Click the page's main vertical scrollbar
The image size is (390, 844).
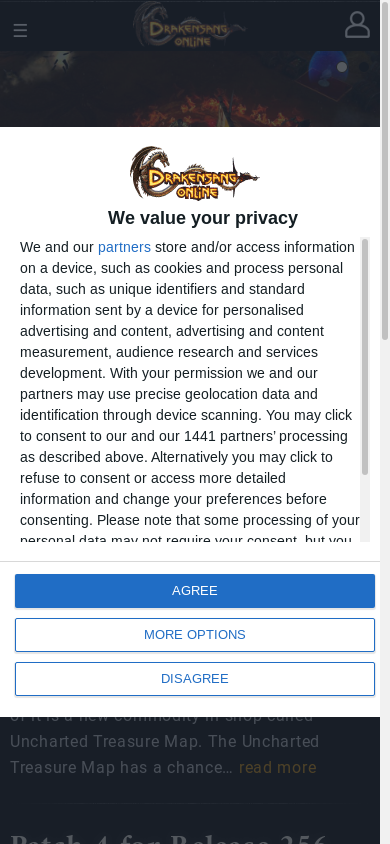click(385, 172)
